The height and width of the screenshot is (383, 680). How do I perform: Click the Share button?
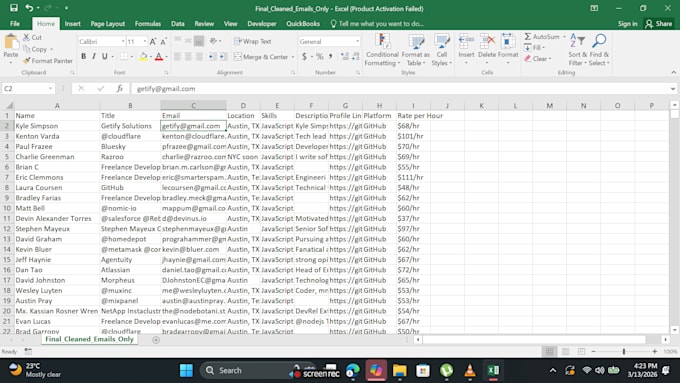[658, 24]
